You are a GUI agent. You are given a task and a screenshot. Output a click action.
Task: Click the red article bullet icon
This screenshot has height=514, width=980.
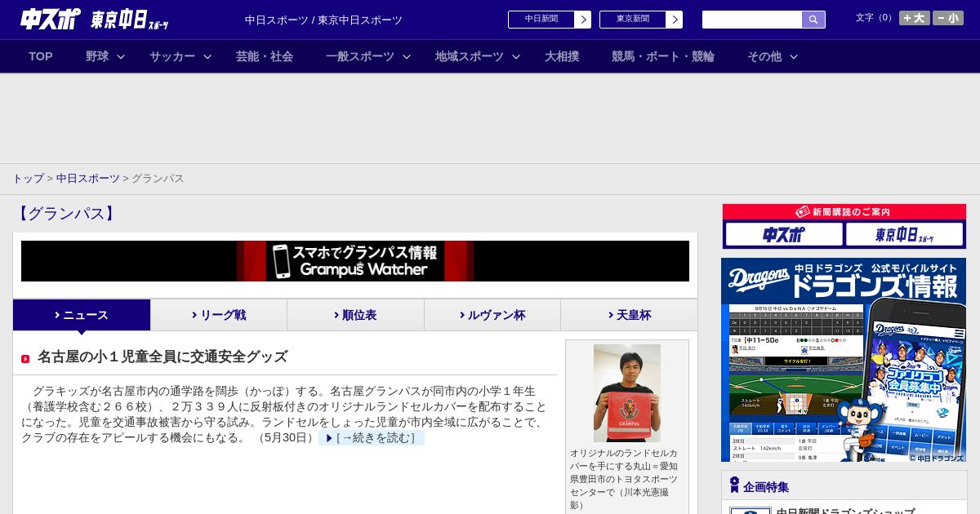[x=25, y=358]
